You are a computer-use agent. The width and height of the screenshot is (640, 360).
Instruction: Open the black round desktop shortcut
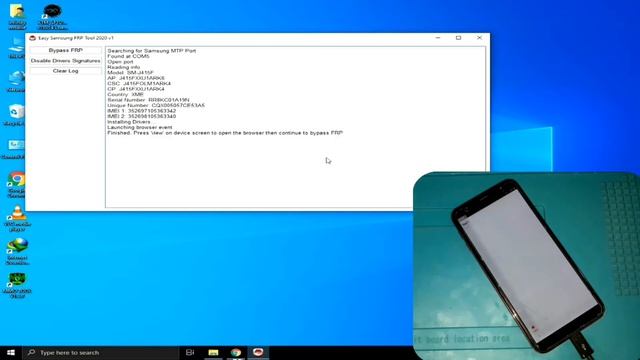click(52, 16)
